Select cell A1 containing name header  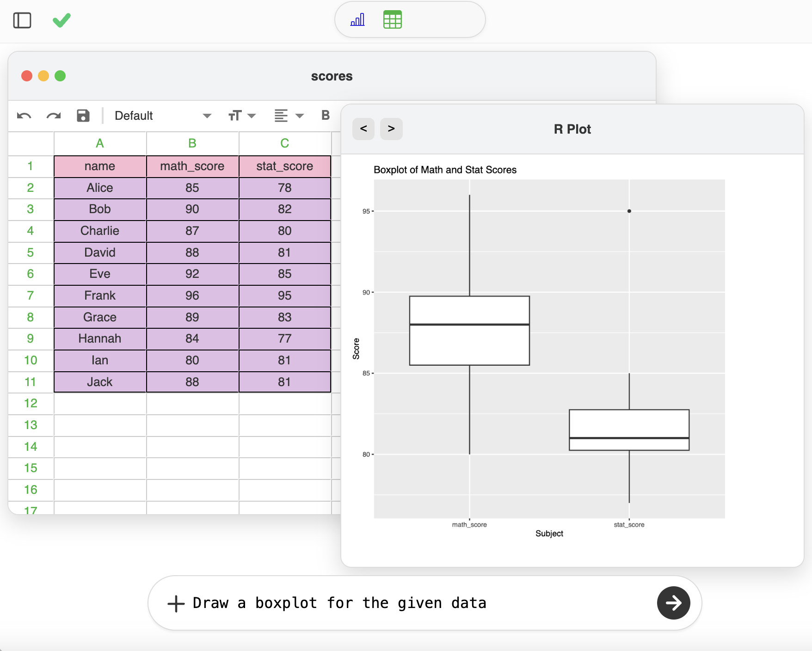pos(99,166)
